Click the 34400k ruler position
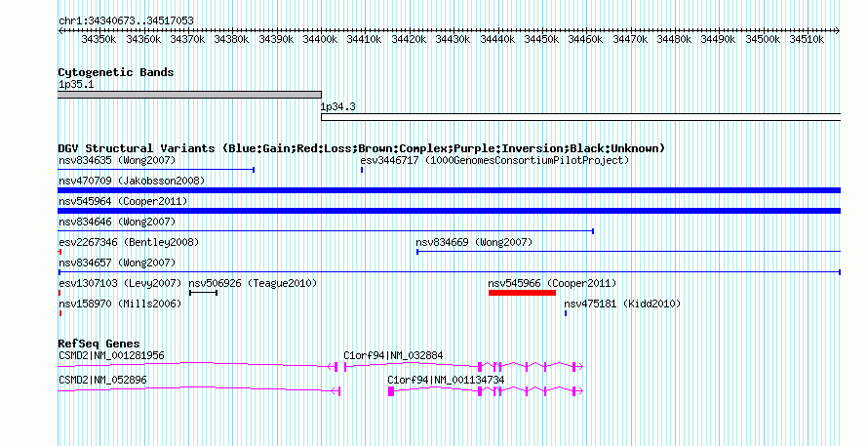868x446 pixels. click(x=321, y=40)
